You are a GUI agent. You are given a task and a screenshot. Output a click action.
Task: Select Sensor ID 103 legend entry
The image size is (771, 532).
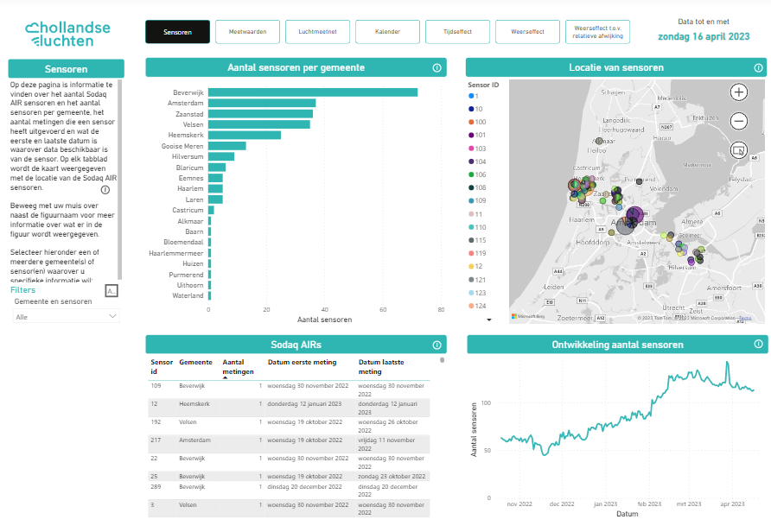(x=477, y=149)
